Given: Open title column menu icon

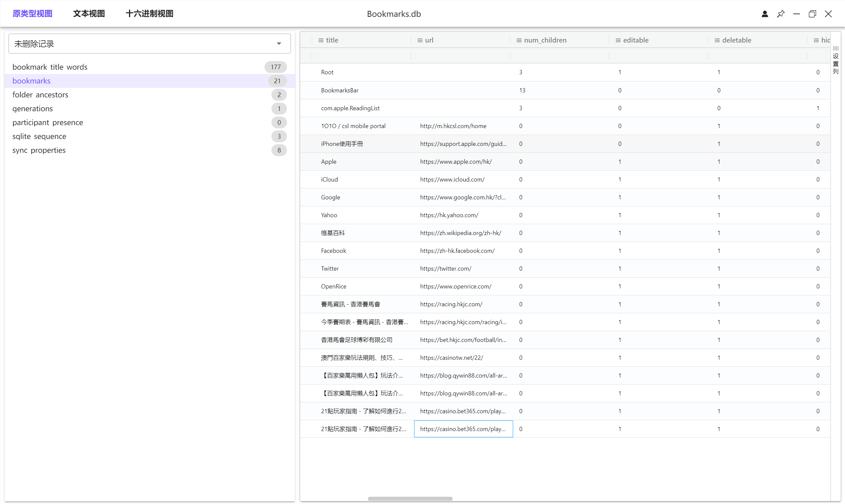Looking at the screenshot, I should click(321, 40).
